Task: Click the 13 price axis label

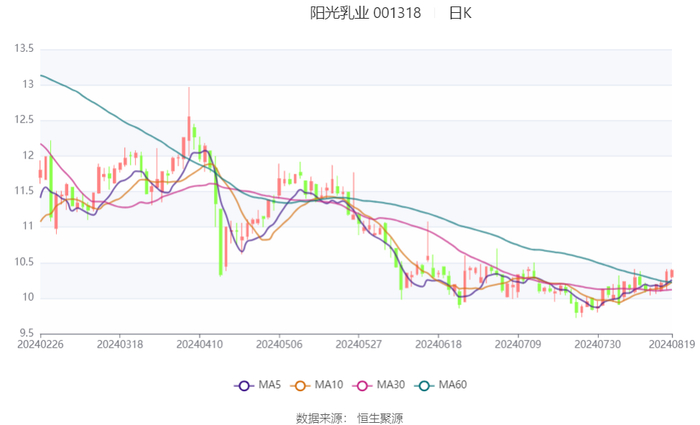Action: 28,84
